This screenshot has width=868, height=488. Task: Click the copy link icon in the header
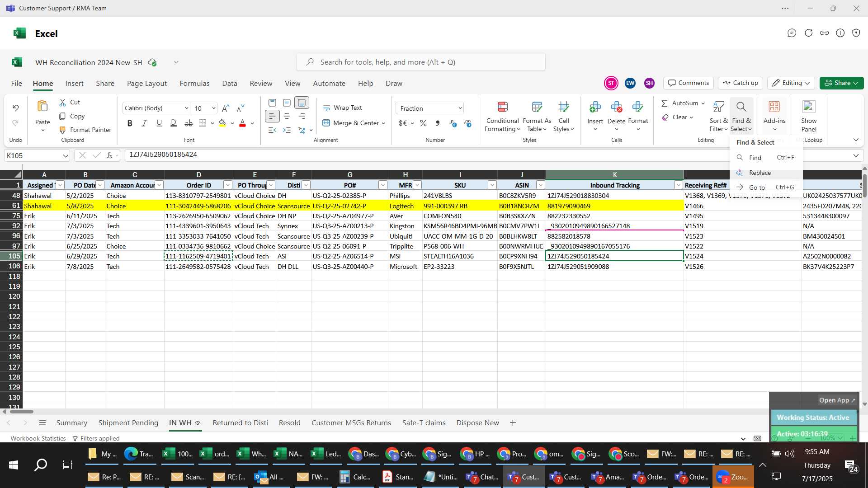825,33
